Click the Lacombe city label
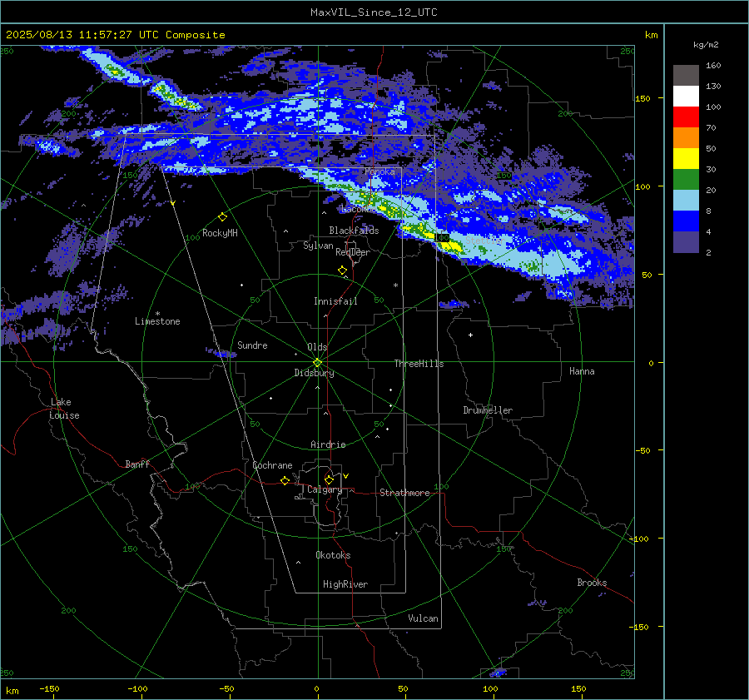The width and height of the screenshot is (749, 700). pyautogui.click(x=358, y=209)
